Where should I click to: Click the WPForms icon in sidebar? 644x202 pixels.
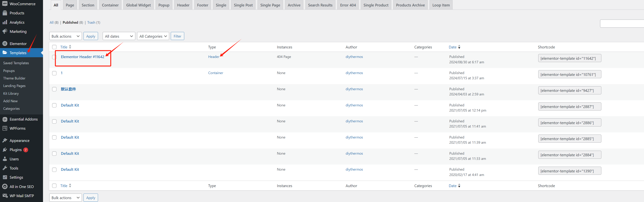tap(5, 128)
